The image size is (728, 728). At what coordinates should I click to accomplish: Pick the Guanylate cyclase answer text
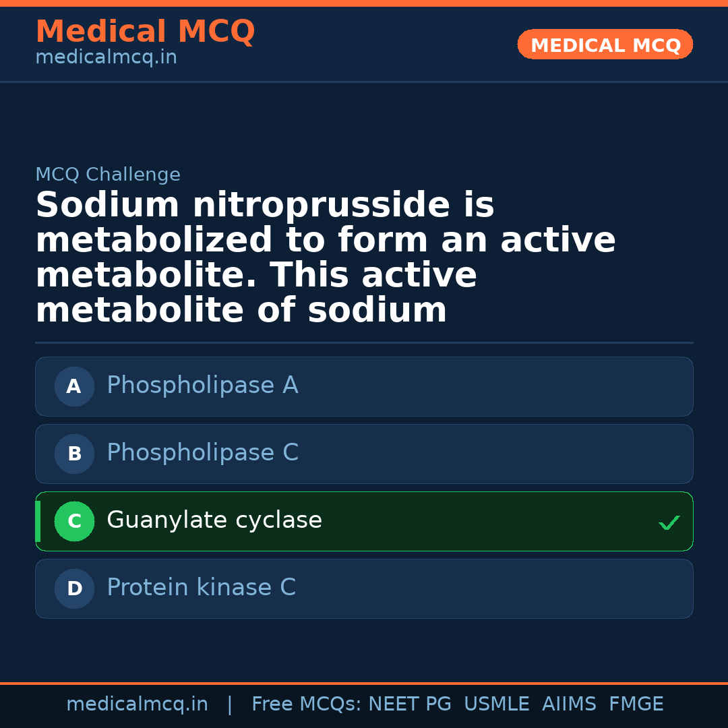coord(214,520)
